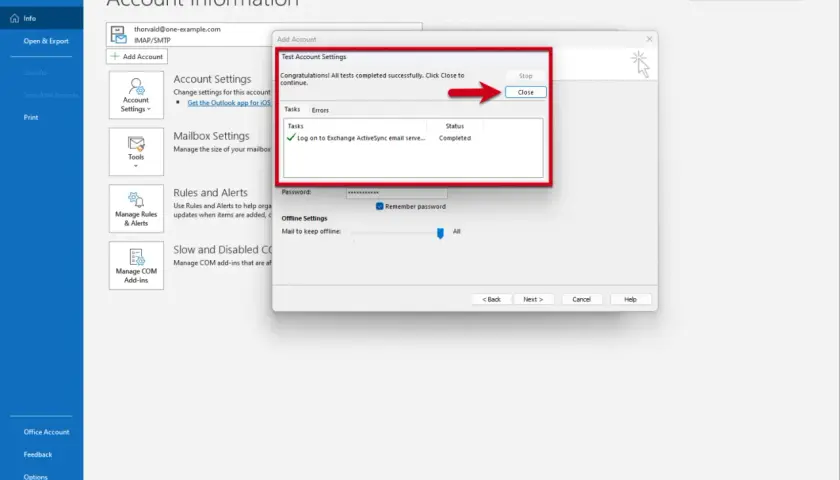Viewport: 840px width, 480px height.
Task: Click the Completed status cell
Action: pyautogui.click(x=455, y=138)
